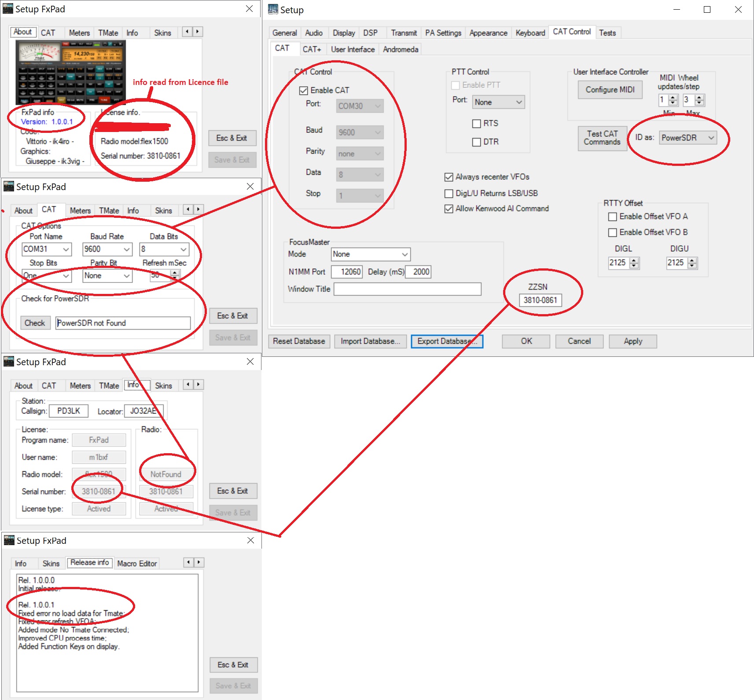Click the Apply button

click(x=633, y=341)
